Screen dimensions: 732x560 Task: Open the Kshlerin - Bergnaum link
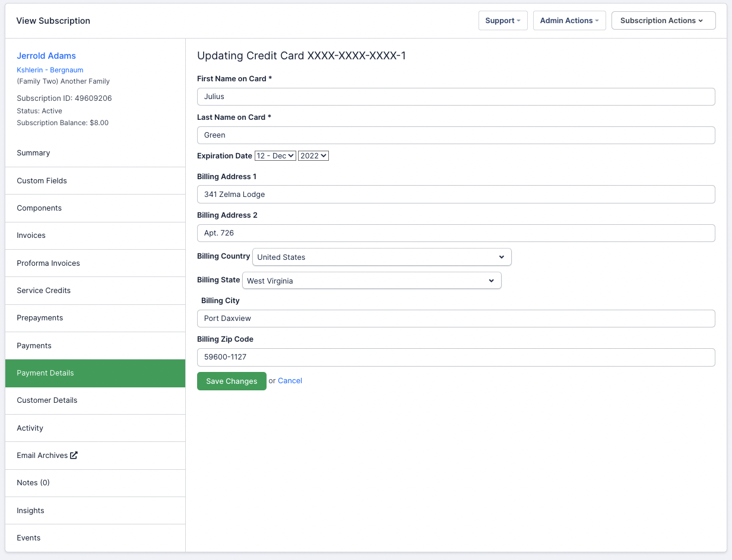[50, 70]
